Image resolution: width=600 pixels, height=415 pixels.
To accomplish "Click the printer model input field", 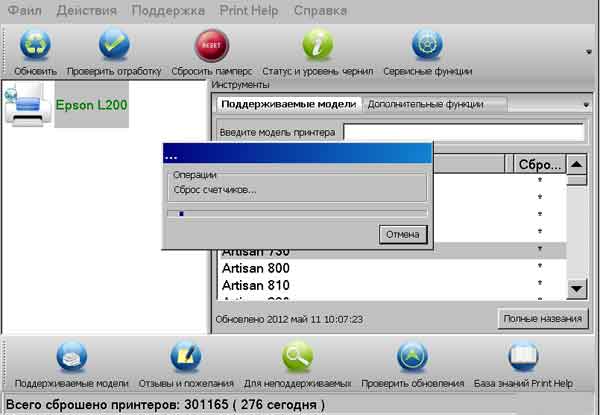I will [463, 132].
